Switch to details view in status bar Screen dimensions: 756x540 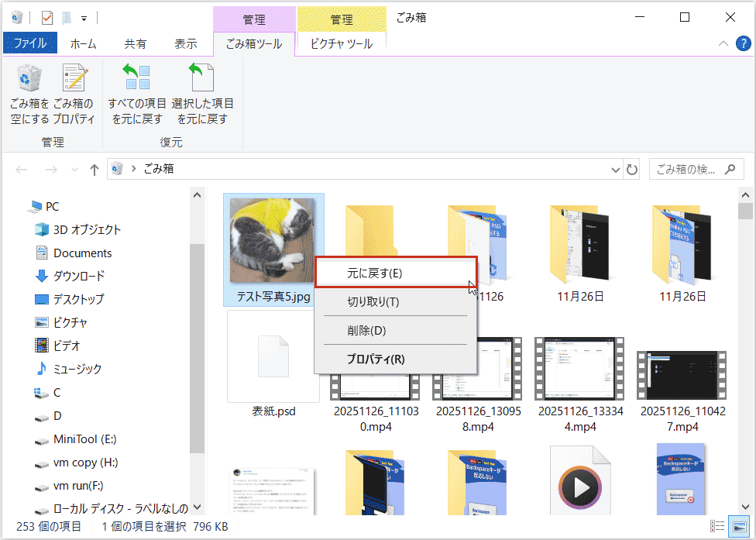pyautogui.click(x=717, y=525)
